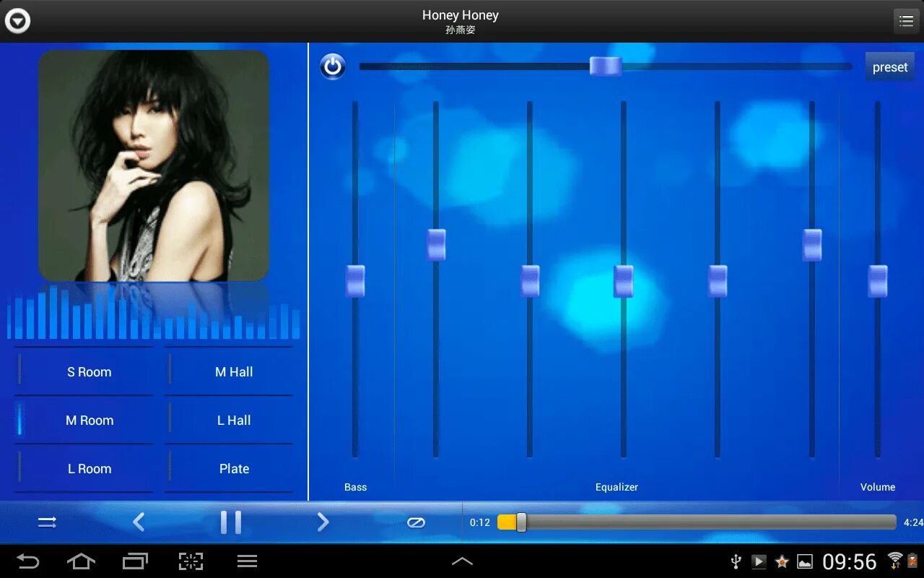Viewport: 924px width, 578px height.
Task: Click the 09:56 clock
Action: point(850,561)
